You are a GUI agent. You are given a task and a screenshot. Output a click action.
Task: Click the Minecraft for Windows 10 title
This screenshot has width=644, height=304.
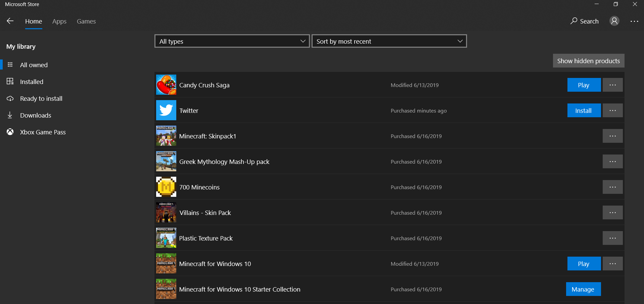click(215, 264)
